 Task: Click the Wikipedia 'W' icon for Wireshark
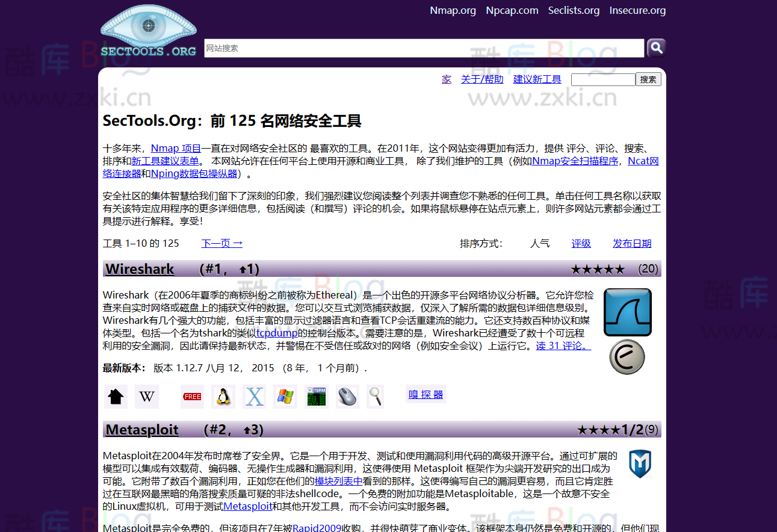(146, 396)
